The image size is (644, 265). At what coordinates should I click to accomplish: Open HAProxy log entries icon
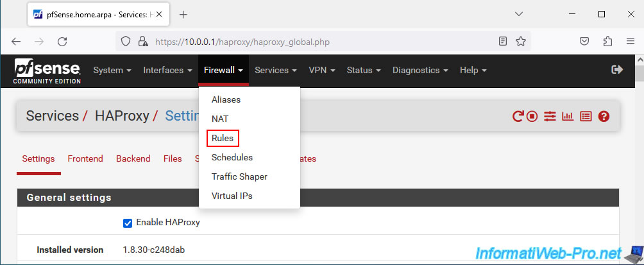click(x=586, y=117)
